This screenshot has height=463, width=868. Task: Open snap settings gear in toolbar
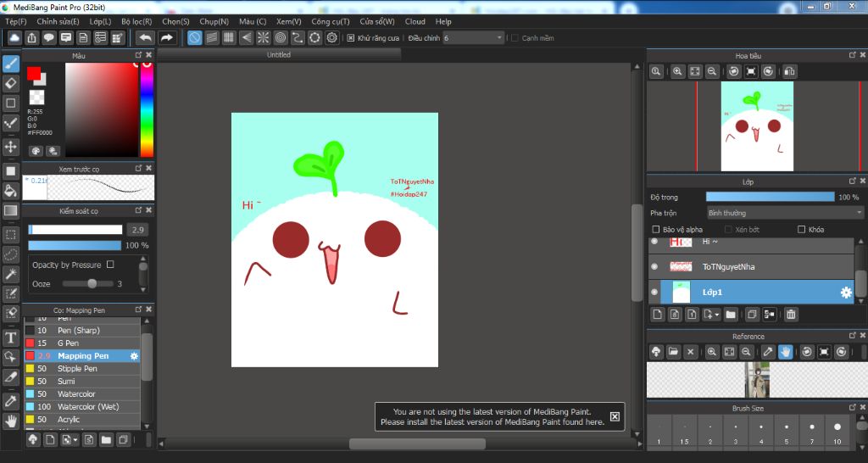[x=331, y=37]
